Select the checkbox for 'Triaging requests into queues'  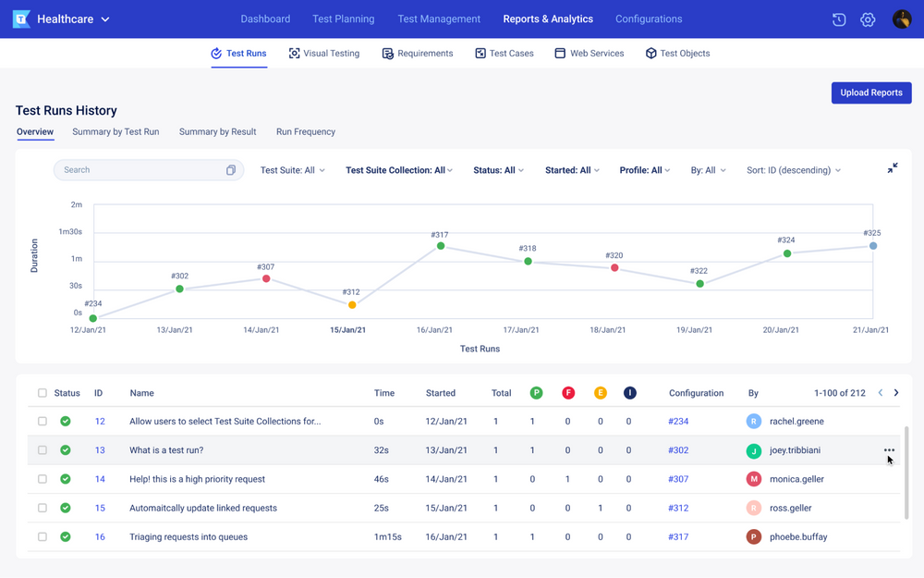[42, 536]
